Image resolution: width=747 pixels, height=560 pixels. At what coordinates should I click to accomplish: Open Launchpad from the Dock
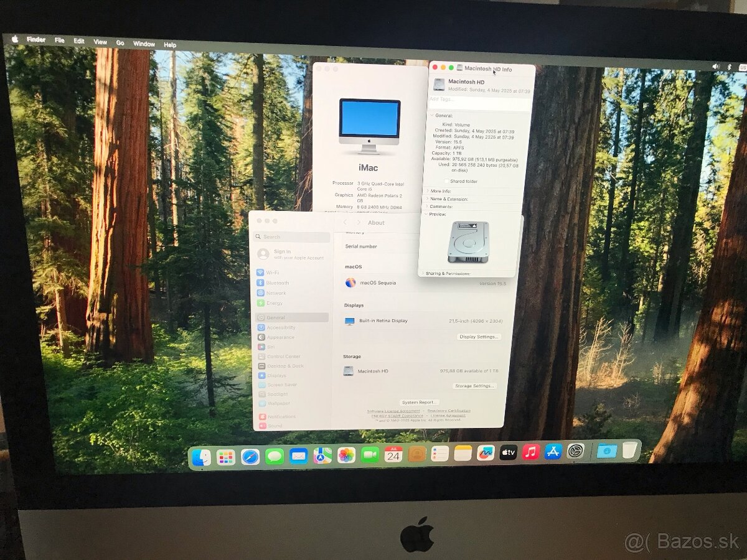click(x=226, y=457)
